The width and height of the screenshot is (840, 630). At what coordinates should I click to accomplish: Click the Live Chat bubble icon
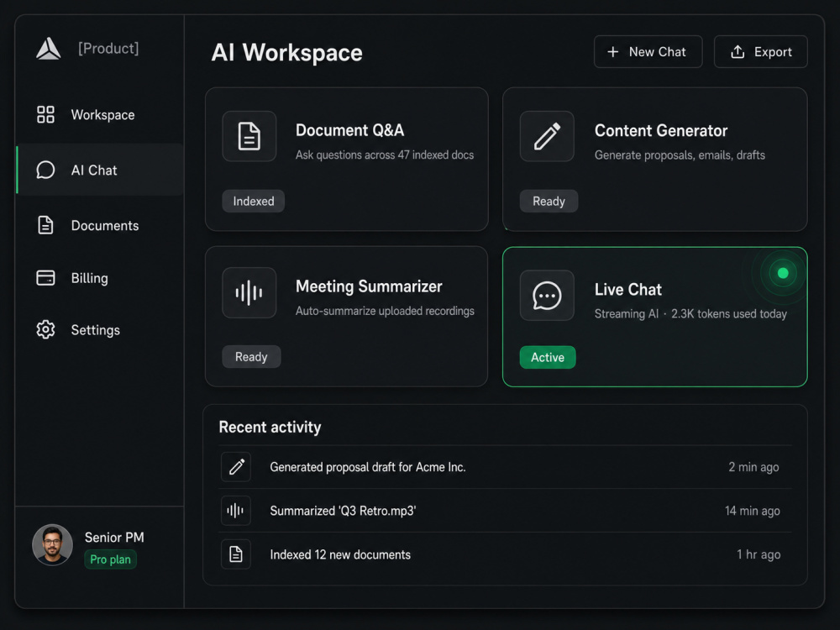click(547, 295)
